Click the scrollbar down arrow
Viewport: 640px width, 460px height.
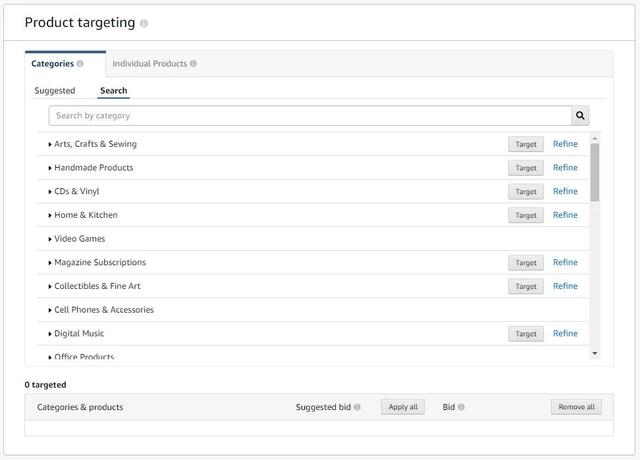595,353
